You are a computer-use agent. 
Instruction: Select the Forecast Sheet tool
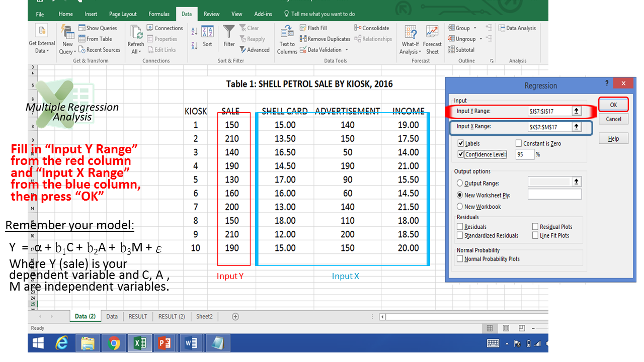click(432, 39)
